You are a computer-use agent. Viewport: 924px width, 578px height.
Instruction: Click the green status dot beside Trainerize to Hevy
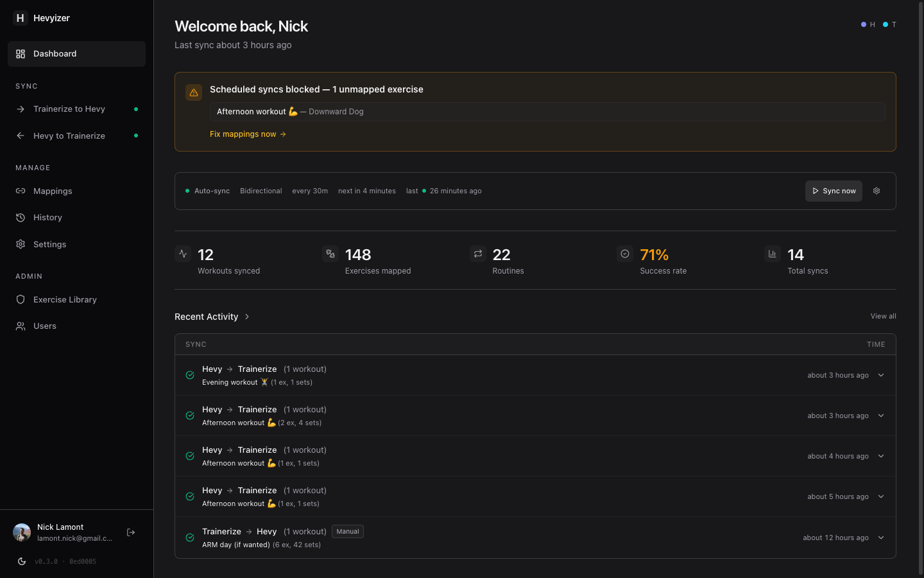pos(136,109)
